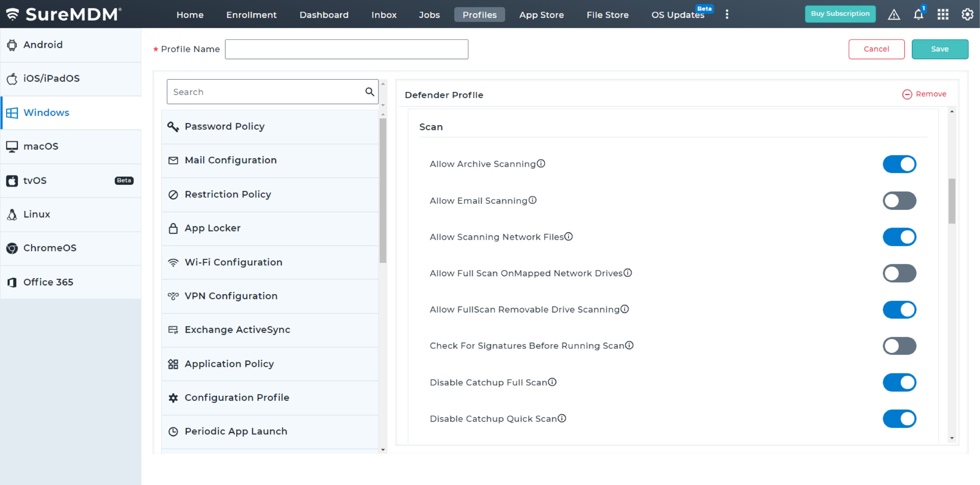
Task: Click the Password Policy key icon
Action: 173,126
